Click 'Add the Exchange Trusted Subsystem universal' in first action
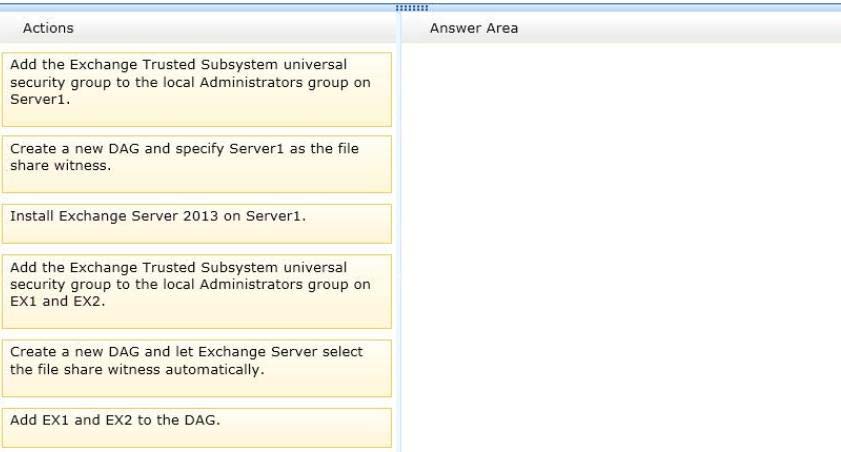The height and width of the screenshot is (452, 841). point(179,64)
